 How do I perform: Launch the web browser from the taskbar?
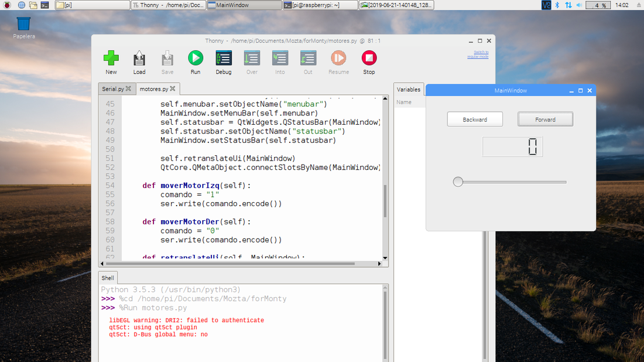[21, 5]
